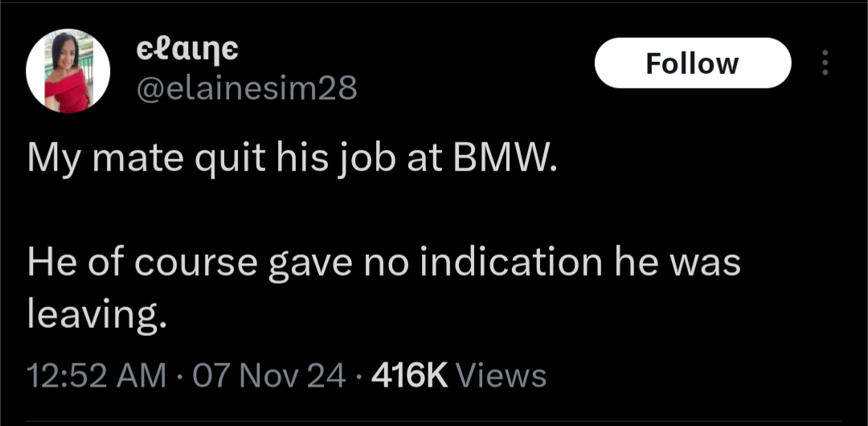This screenshot has height=426, width=868.
Task: Click elaine's profile picture avatar
Action: coord(68,72)
